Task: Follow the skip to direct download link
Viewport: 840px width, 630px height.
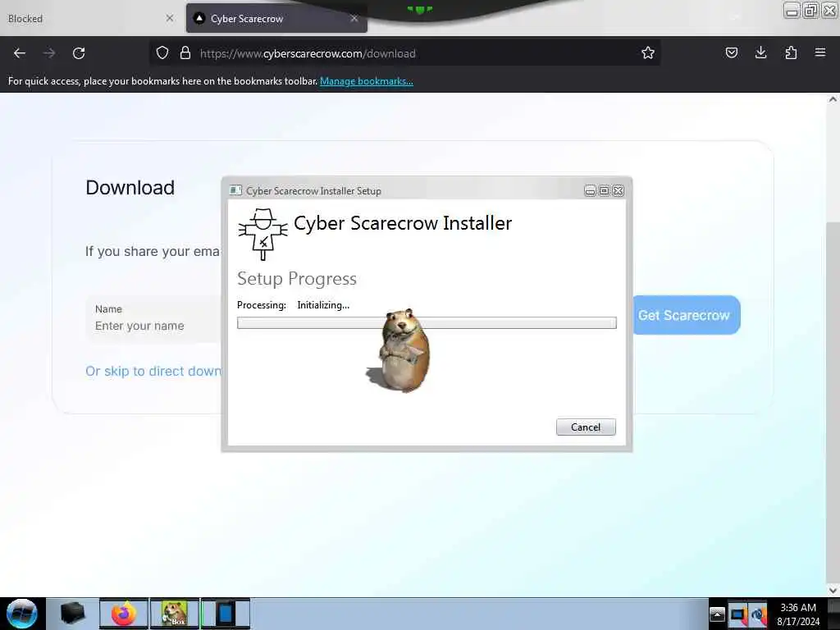Action: (x=153, y=372)
